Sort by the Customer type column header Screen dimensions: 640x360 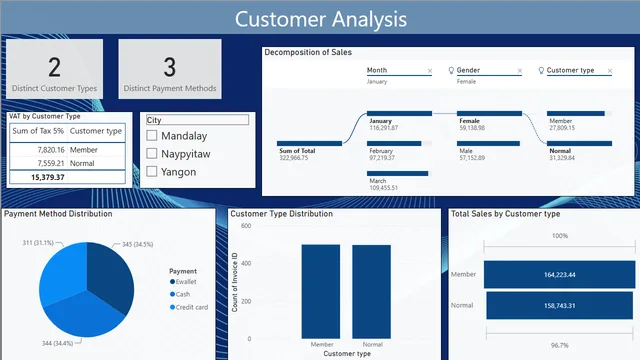point(96,131)
